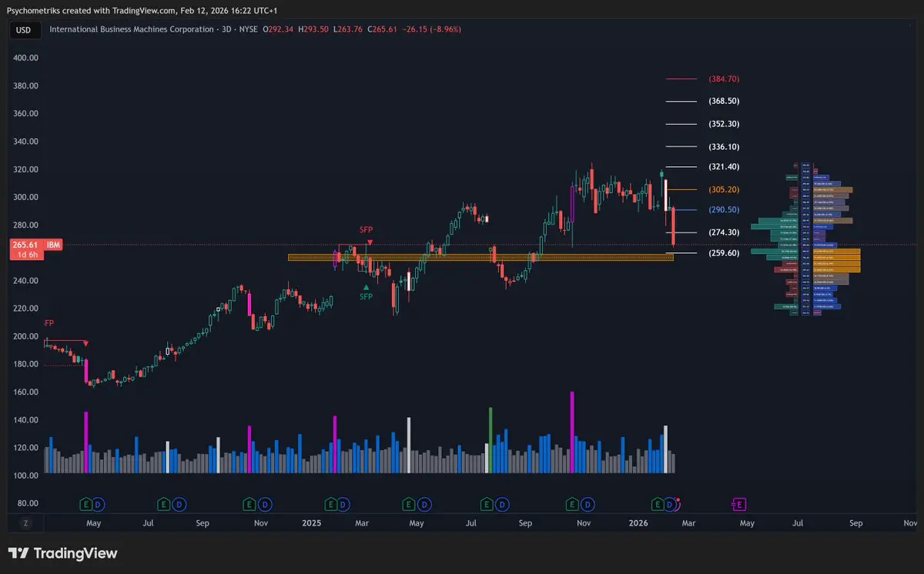924x574 pixels.
Task: Open dividend D marker between 2025 and Mar labels
Action: click(x=343, y=504)
